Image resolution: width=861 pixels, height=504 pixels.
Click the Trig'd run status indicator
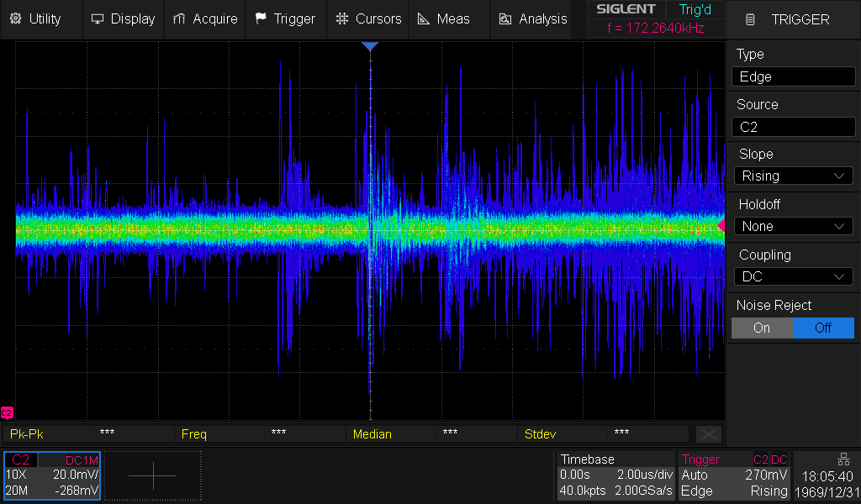pos(695,9)
